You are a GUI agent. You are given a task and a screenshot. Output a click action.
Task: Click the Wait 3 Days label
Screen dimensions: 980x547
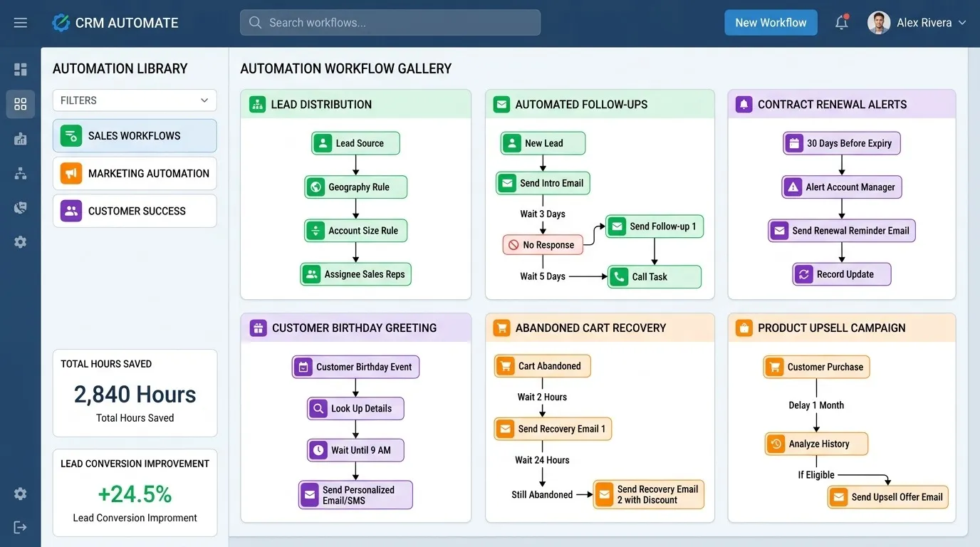[543, 214]
